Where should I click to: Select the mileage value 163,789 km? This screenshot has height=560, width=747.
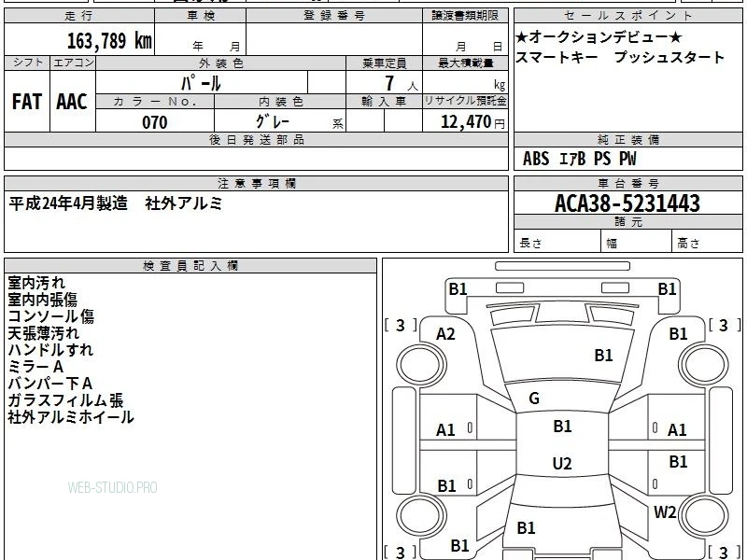(109, 40)
